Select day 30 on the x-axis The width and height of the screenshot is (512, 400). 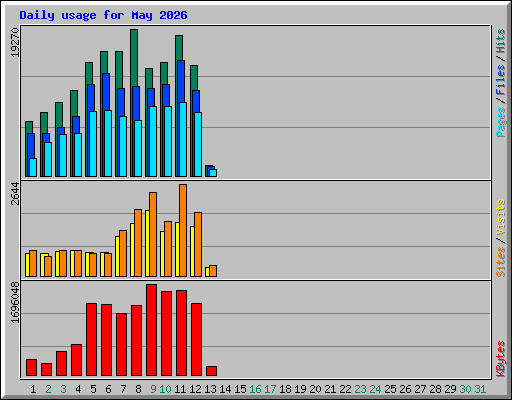(x=465, y=389)
